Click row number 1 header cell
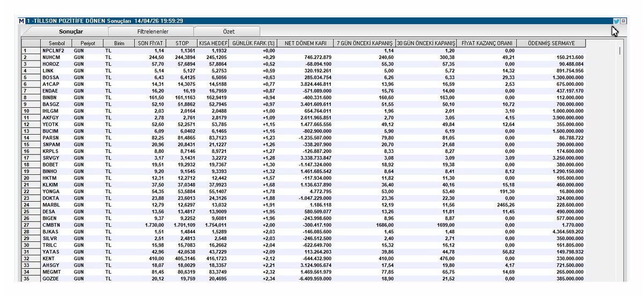Image resolution: width=644 pixels, height=296 pixels. point(31,50)
